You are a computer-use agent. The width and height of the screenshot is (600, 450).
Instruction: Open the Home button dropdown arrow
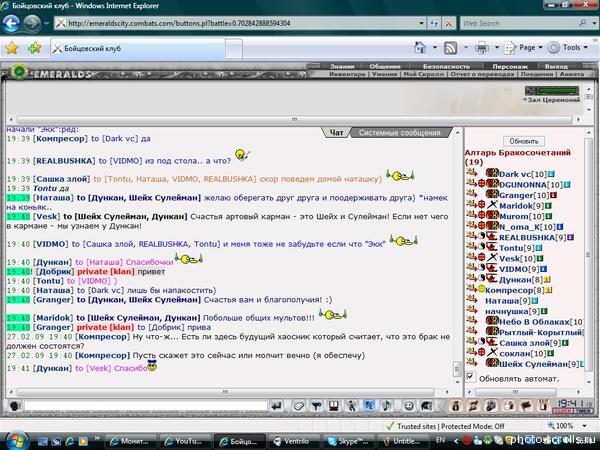[x=435, y=48]
